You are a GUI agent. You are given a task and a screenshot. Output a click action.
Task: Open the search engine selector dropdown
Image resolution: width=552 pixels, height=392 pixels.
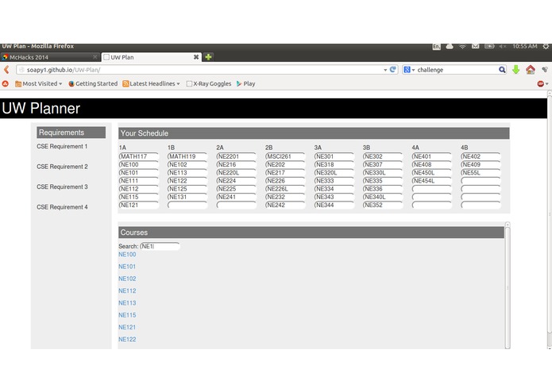pyautogui.click(x=413, y=70)
